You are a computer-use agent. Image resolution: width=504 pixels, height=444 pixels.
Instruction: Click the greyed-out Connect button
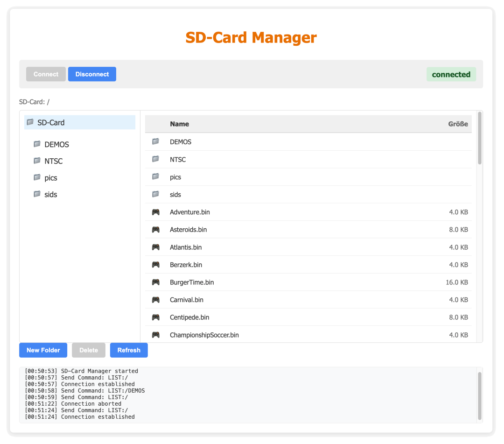(46, 74)
